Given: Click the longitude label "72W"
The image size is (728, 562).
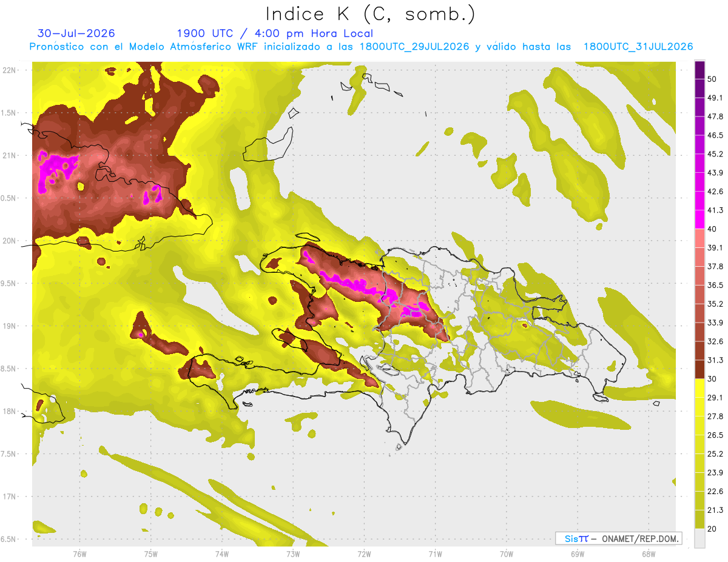Looking at the screenshot, I should [364, 554].
